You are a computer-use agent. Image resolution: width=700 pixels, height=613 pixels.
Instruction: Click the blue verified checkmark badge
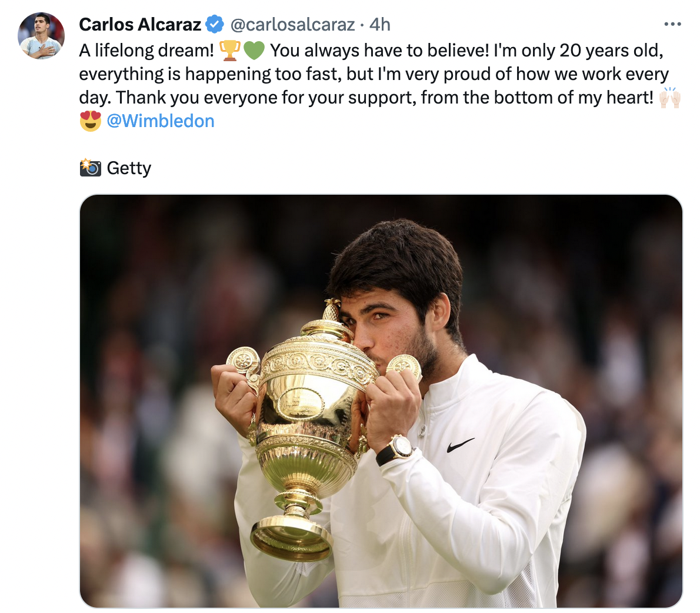coord(215,24)
